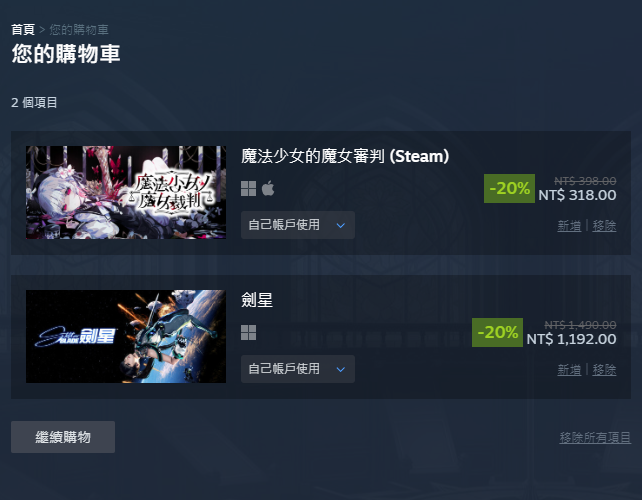Click 移除所有項目 link
This screenshot has height=500, width=642.
pos(595,437)
